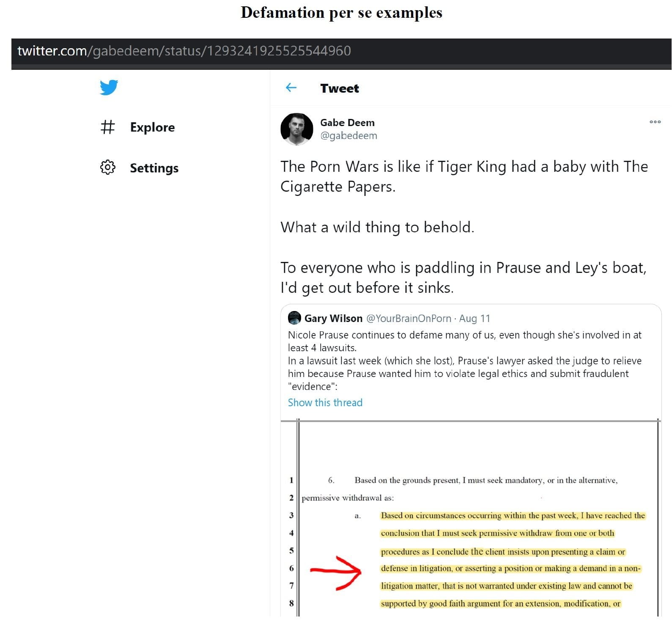Click the Explore hashtag icon

pos(107,127)
